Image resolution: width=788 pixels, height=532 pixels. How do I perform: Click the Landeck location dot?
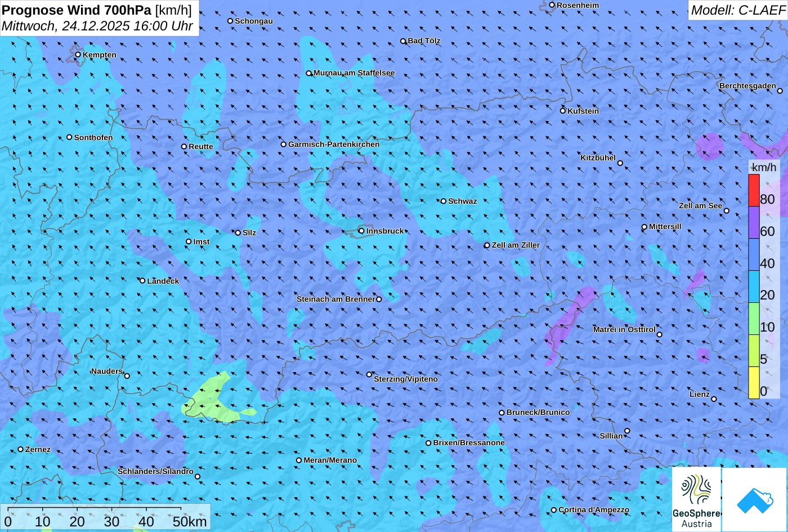[x=142, y=281]
